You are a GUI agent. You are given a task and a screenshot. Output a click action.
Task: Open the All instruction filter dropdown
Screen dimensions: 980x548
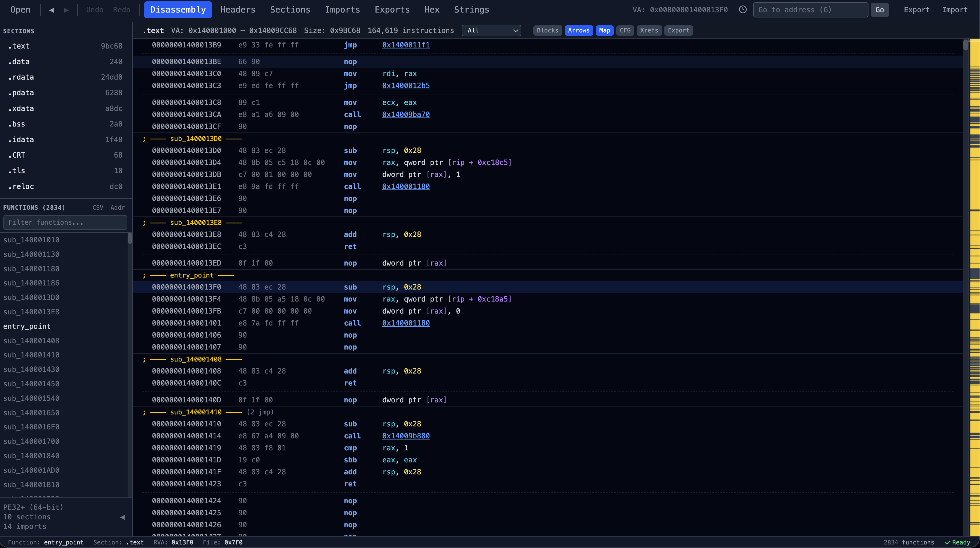[491, 31]
